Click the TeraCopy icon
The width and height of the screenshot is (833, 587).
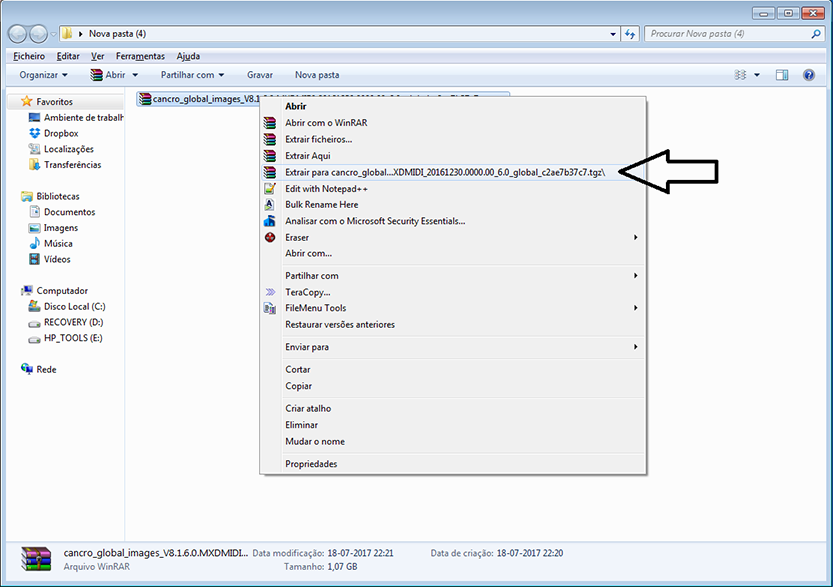coord(269,292)
